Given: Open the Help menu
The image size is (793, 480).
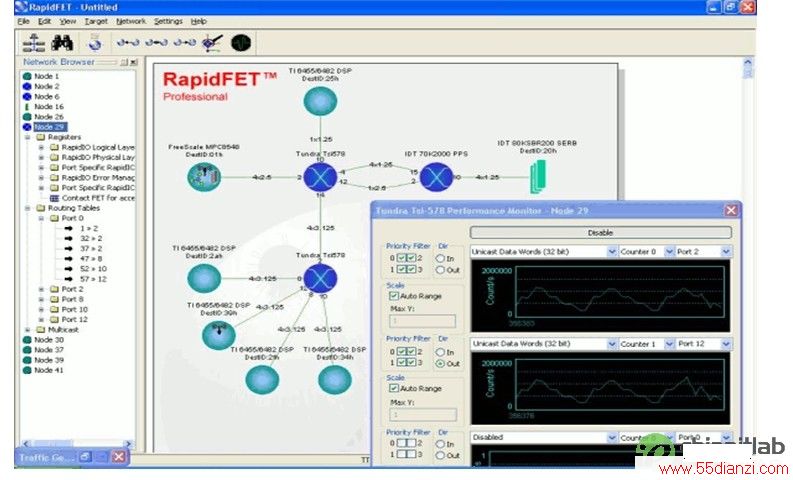Looking at the screenshot, I should point(199,21).
